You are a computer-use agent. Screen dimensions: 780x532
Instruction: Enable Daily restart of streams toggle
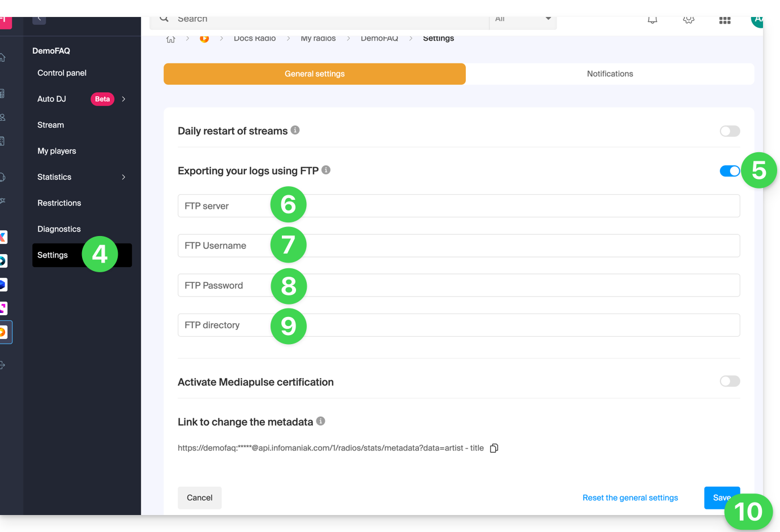click(x=729, y=131)
